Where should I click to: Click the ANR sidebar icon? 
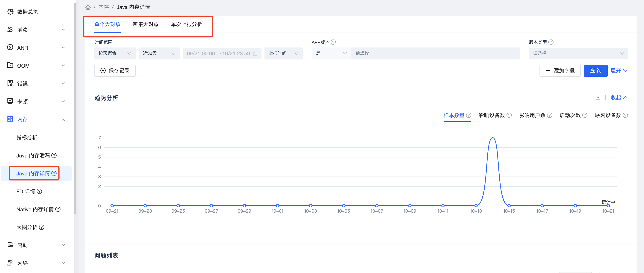point(10,47)
